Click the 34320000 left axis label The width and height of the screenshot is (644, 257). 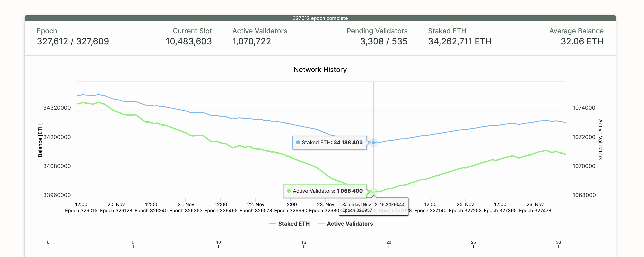[57, 108]
